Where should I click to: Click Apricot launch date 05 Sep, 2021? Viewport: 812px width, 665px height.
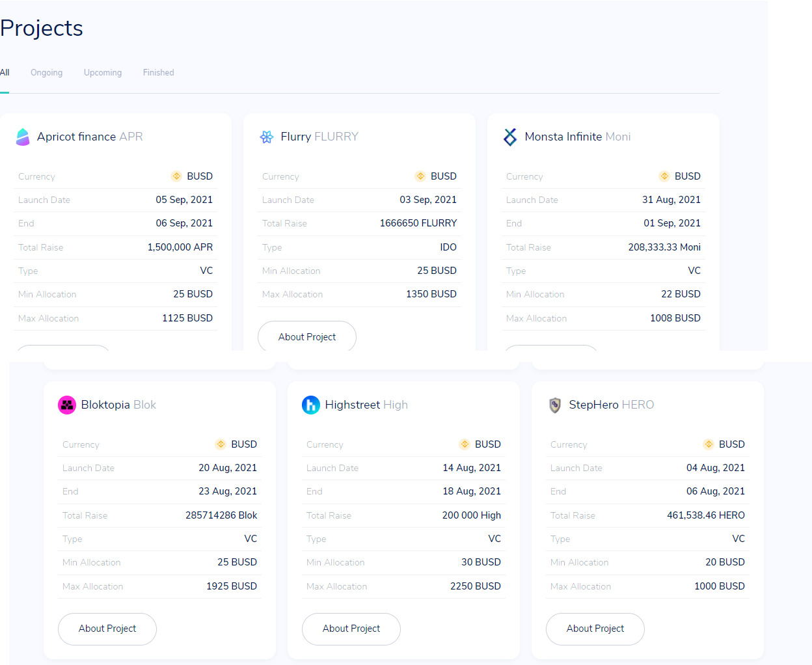(x=184, y=200)
